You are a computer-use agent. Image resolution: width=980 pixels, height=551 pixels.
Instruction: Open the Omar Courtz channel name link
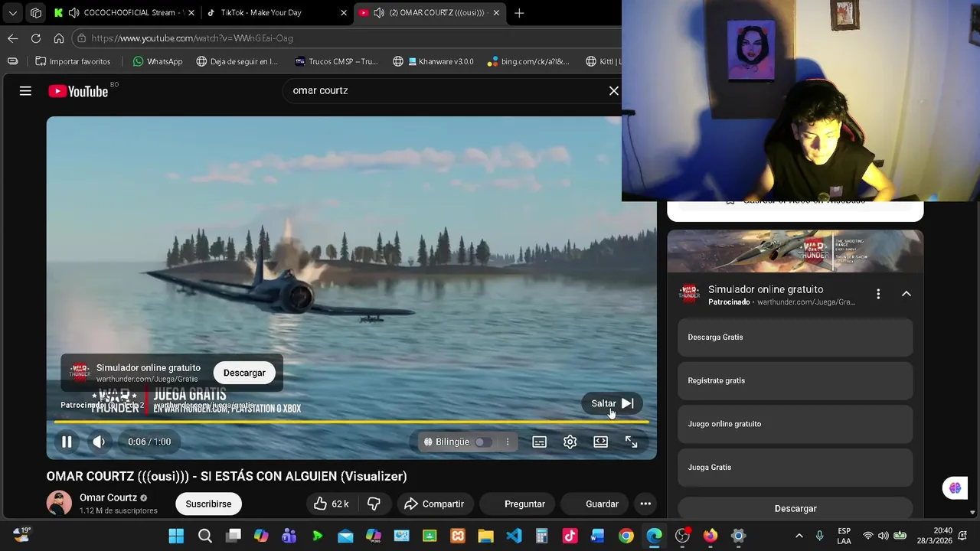(108, 497)
